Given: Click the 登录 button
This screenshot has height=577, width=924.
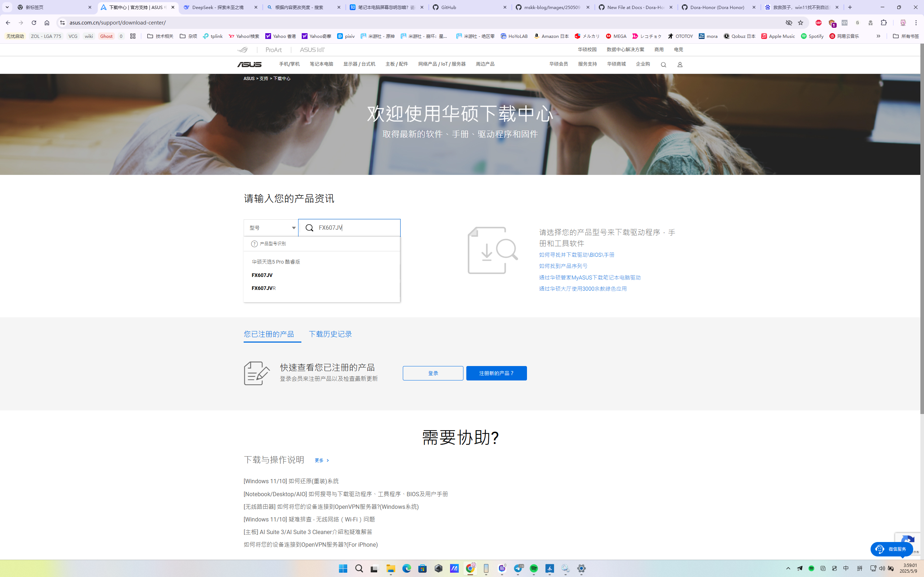Looking at the screenshot, I should (x=433, y=373).
